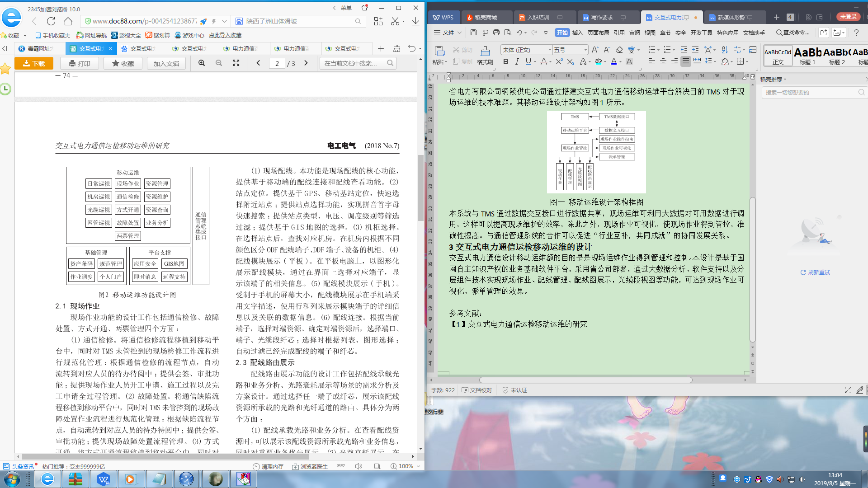Go to next page in doc88 viewer
The width and height of the screenshot is (868, 488).
(306, 63)
